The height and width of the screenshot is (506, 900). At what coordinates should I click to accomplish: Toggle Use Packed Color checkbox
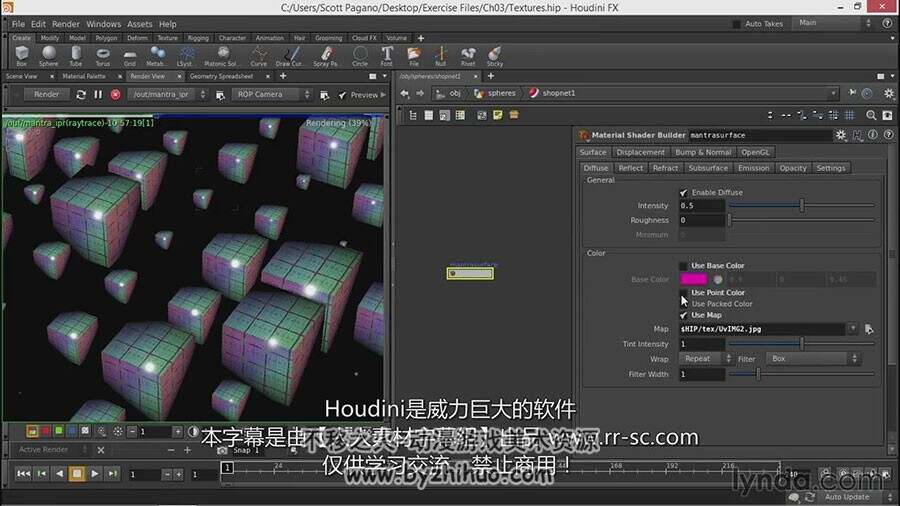click(x=683, y=304)
